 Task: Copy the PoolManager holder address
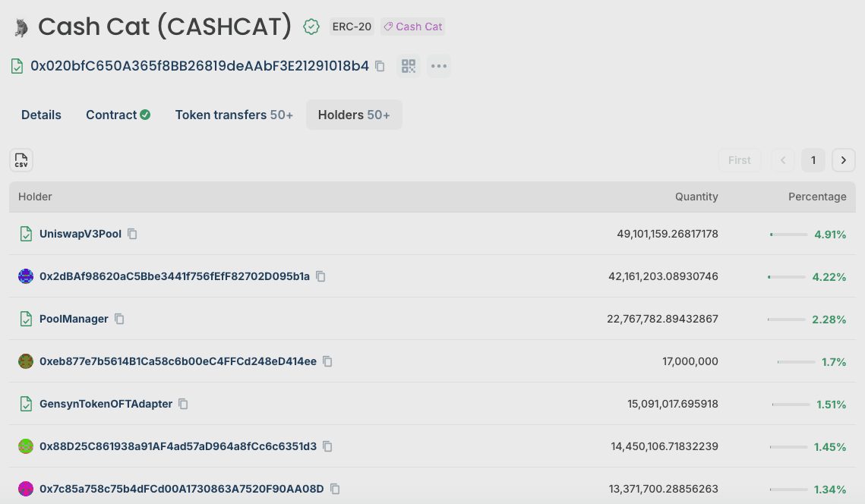pyautogui.click(x=119, y=319)
